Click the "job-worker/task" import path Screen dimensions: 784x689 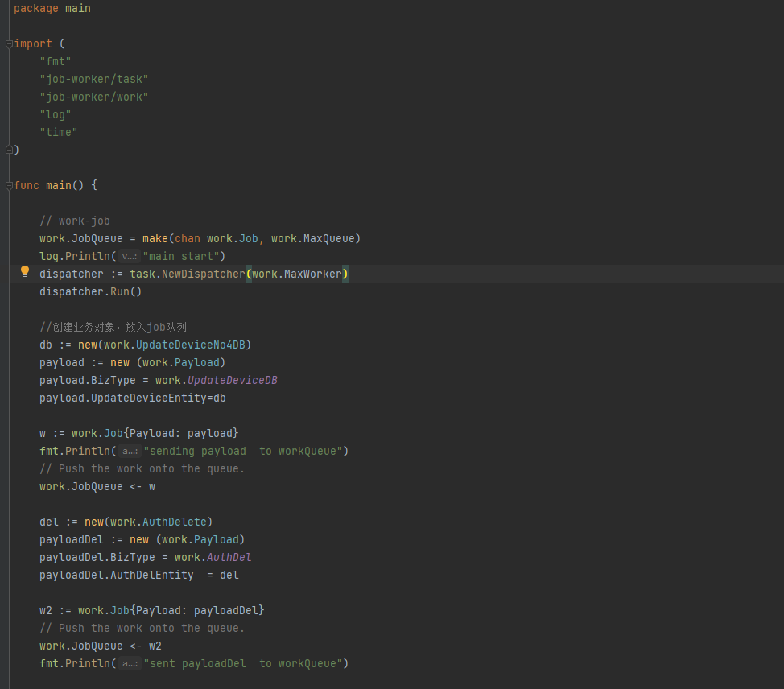point(94,80)
